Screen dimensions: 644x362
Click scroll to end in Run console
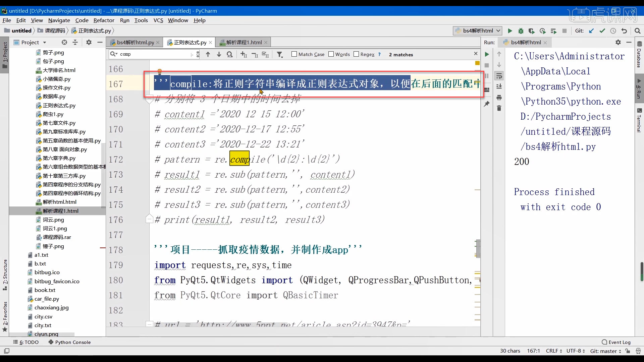[499, 86]
